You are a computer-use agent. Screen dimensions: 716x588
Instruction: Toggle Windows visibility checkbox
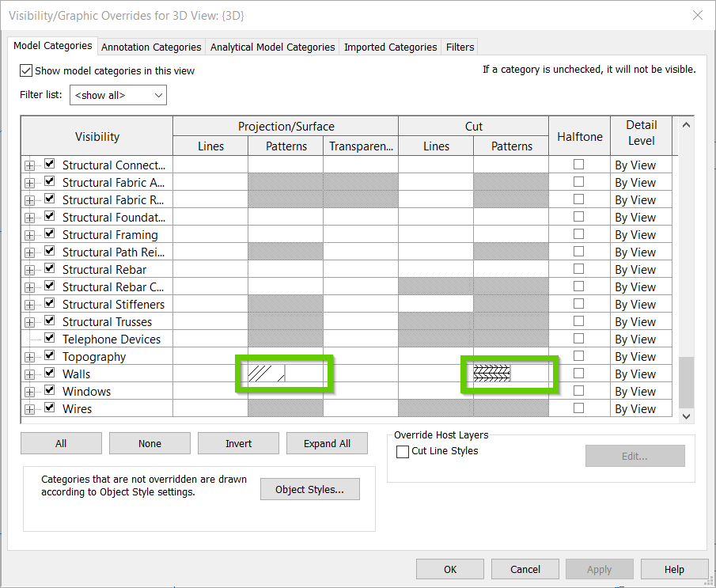tap(49, 389)
